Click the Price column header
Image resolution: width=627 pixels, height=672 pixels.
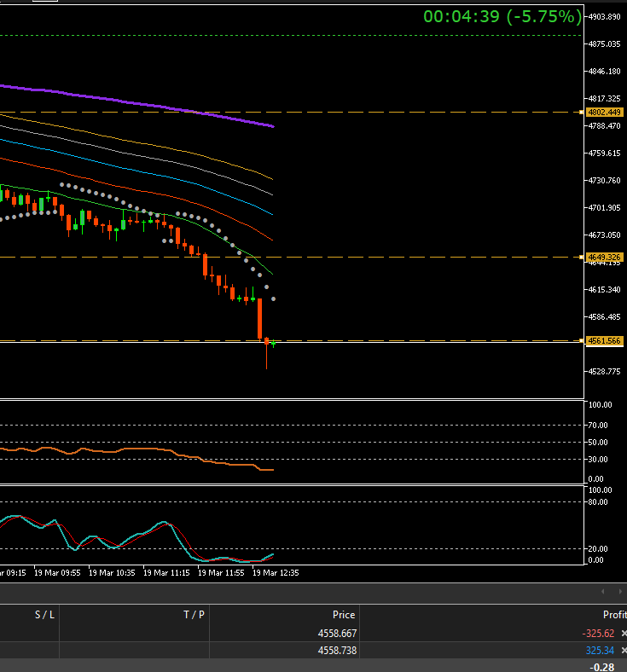click(x=343, y=614)
